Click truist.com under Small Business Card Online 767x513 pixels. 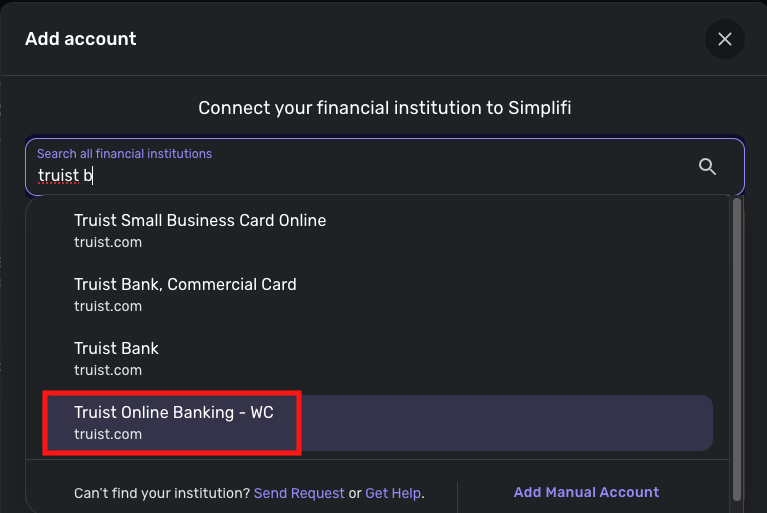[108, 242]
